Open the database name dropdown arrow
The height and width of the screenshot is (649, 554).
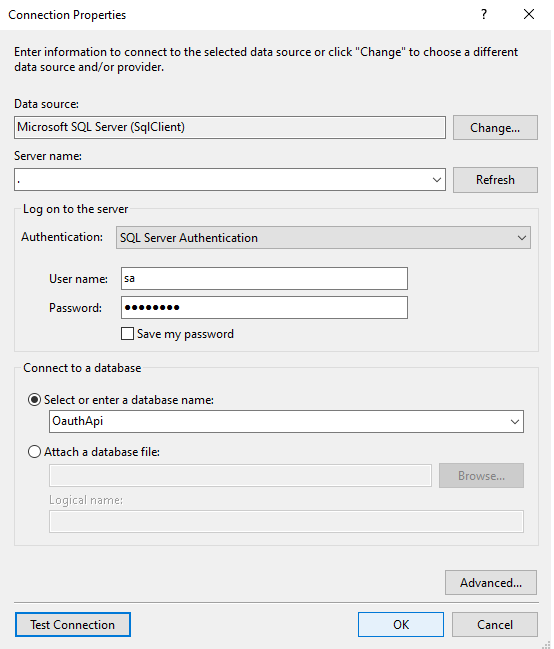point(515,421)
